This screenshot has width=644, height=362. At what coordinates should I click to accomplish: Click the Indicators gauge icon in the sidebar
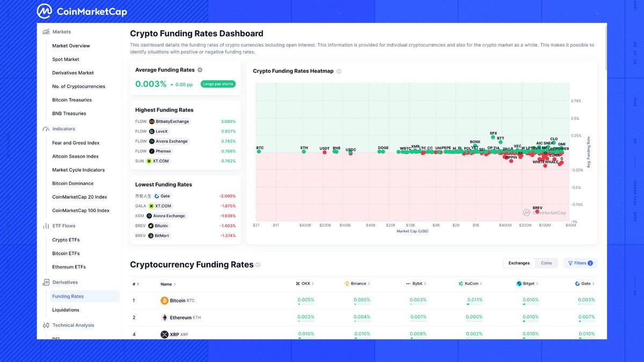point(46,129)
